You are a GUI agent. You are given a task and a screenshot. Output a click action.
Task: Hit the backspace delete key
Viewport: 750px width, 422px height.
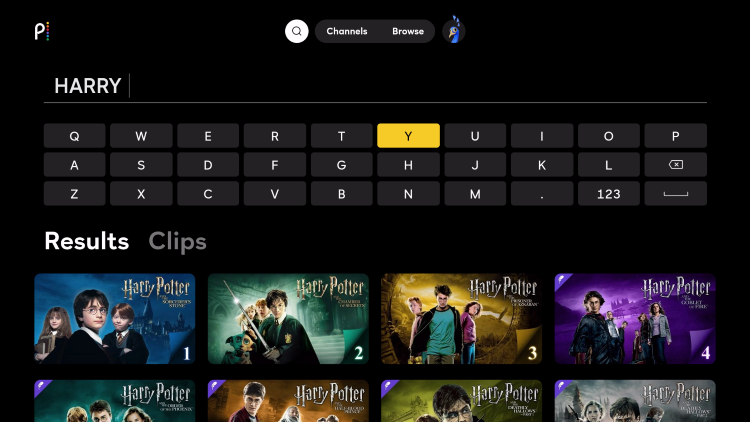(x=675, y=165)
